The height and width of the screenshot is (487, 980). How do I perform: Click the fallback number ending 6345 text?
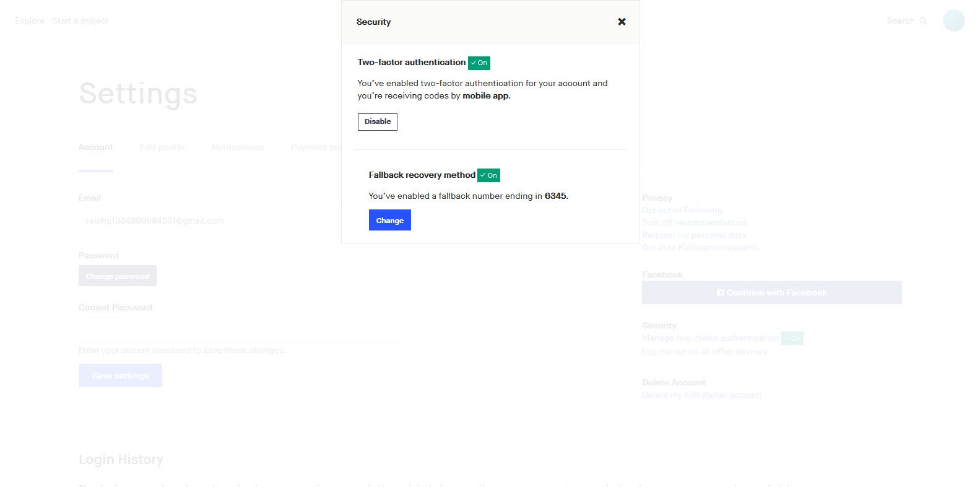pos(468,196)
